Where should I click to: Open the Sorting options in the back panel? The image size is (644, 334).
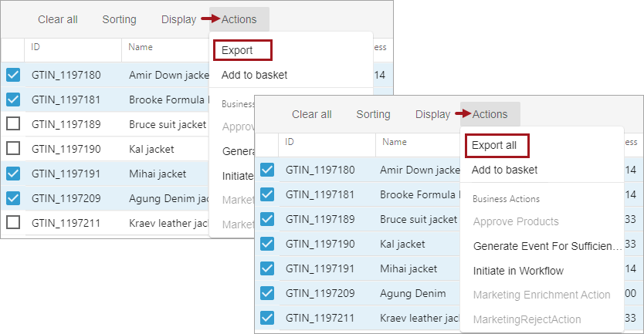(x=119, y=19)
